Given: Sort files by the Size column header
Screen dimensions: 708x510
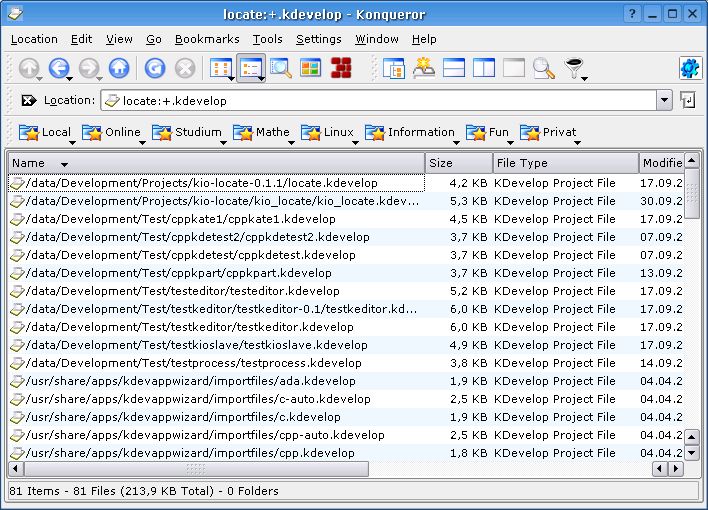Looking at the screenshot, I should (458, 163).
